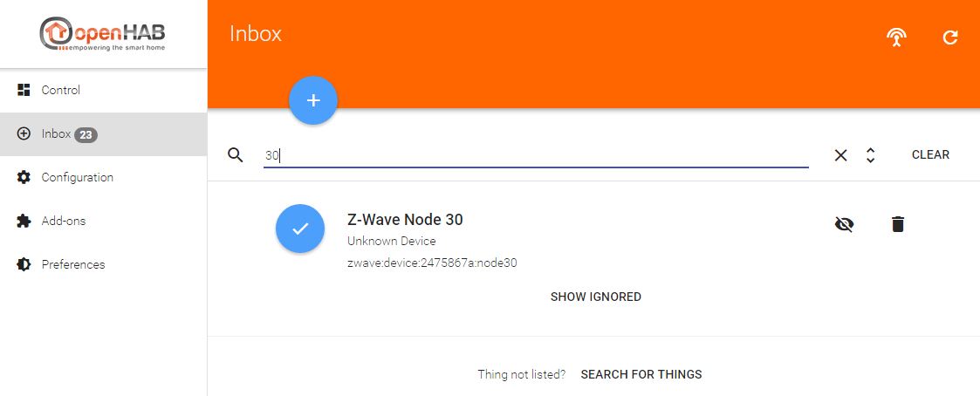Click the blue plus add button

coord(313,100)
